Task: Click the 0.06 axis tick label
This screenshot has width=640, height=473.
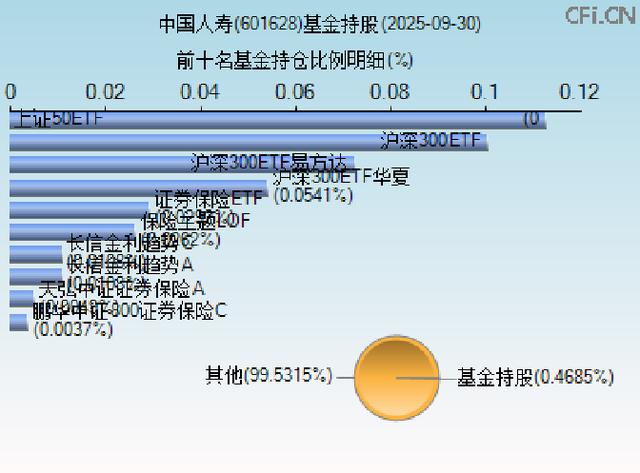Action: tap(295, 92)
